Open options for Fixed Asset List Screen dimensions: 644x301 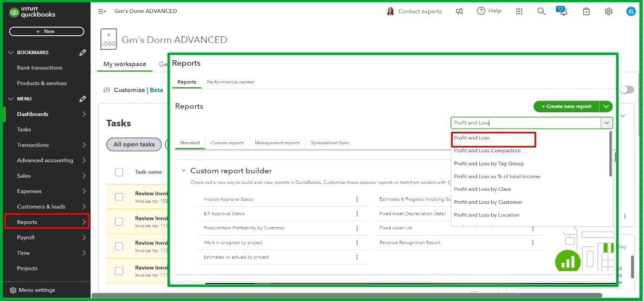[533, 228]
